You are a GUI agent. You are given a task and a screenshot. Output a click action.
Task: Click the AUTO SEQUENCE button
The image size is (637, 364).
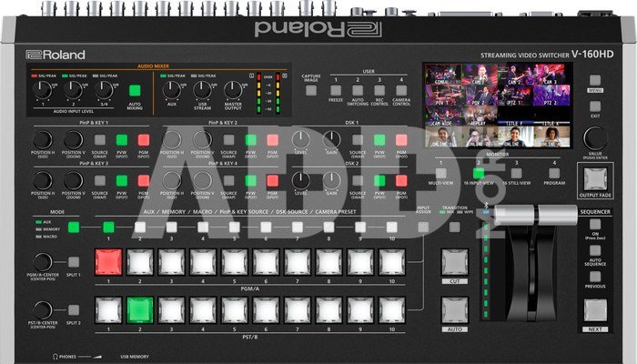pos(595,250)
